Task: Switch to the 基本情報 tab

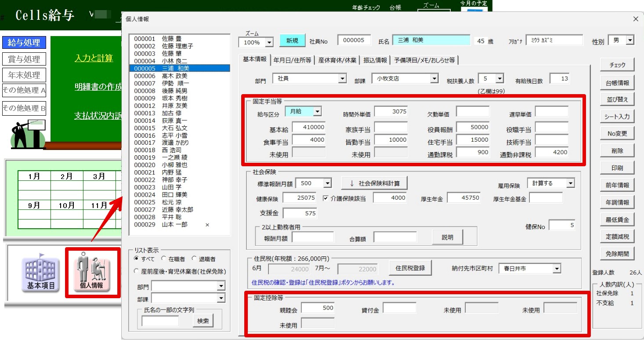Action: tap(255, 59)
